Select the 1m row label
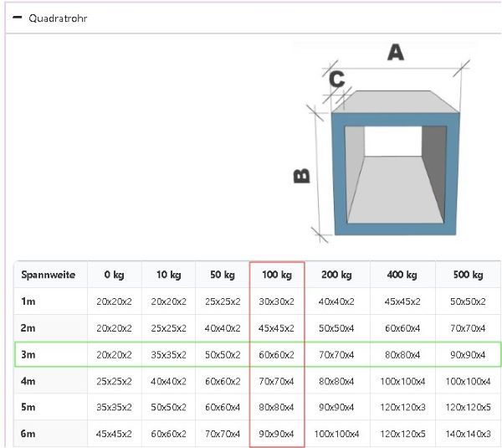Screen dimensions: 502x448 coord(28,301)
